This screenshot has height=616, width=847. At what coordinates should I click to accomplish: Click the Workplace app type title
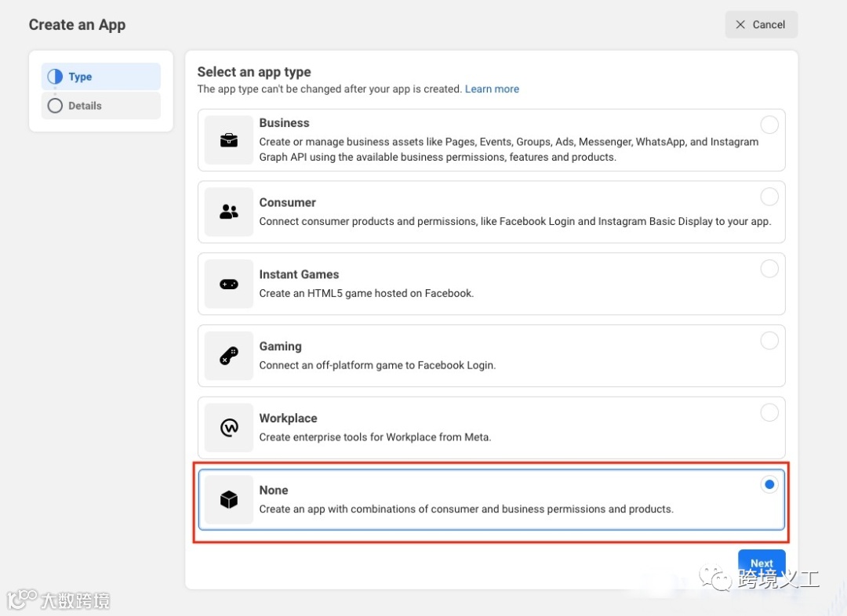coord(288,419)
